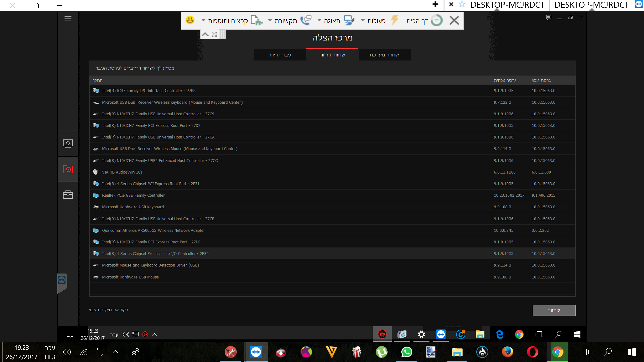Open the toolbox icon in sidebar
Image resolution: width=644 pixels, height=362 pixels.
pyautogui.click(x=68, y=195)
